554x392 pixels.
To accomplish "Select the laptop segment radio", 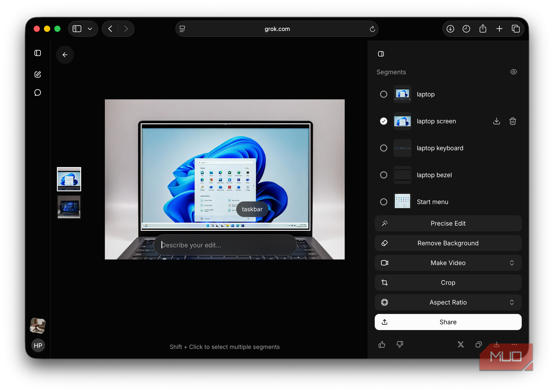I will [383, 94].
